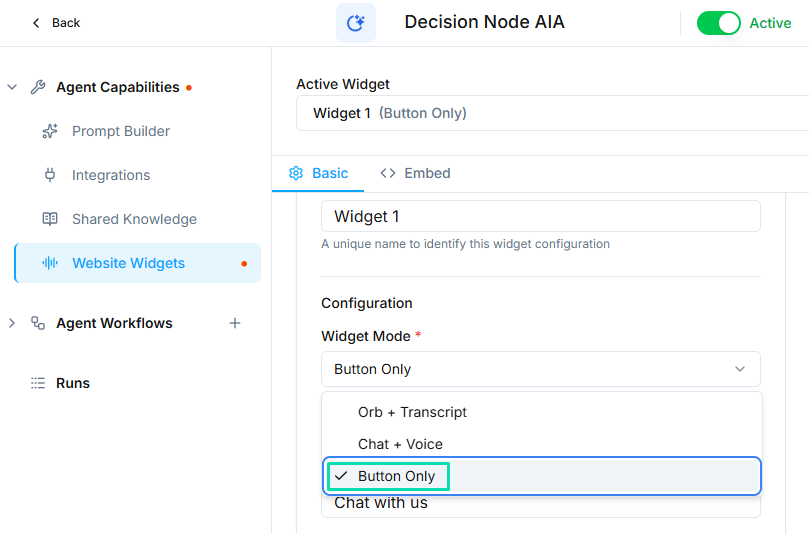Click the Shared Knowledge book icon
The width and height of the screenshot is (809, 534).
50,219
